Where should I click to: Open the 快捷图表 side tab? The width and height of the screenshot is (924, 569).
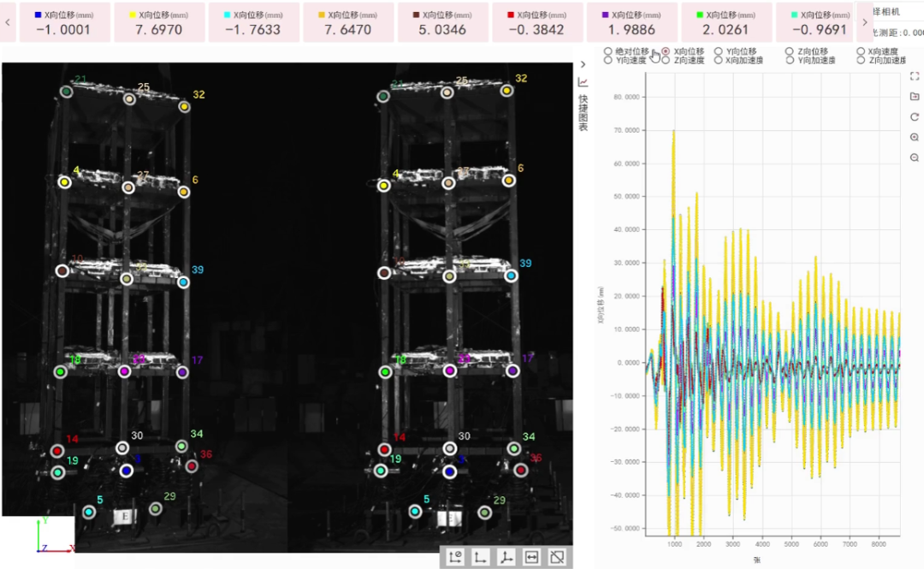click(x=583, y=111)
